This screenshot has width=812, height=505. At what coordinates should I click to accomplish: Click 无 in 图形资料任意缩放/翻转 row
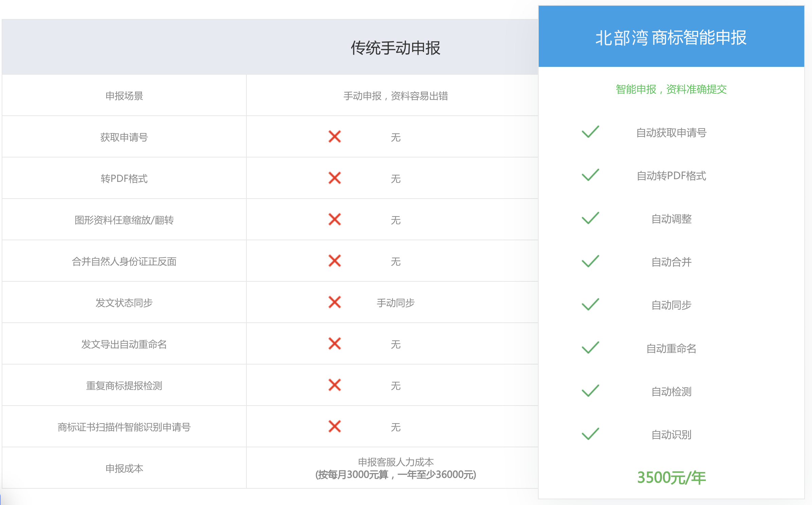point(395,220)
